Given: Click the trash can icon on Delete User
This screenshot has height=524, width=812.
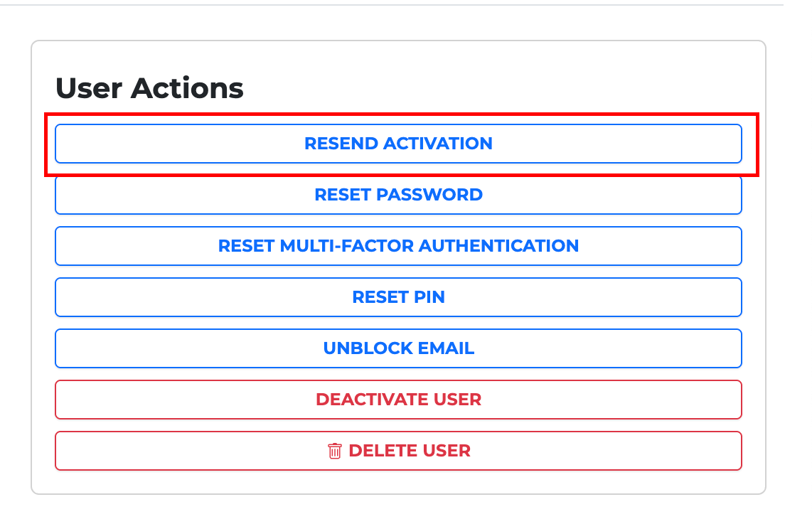Looking at the screenshot, I should point(334,451).
